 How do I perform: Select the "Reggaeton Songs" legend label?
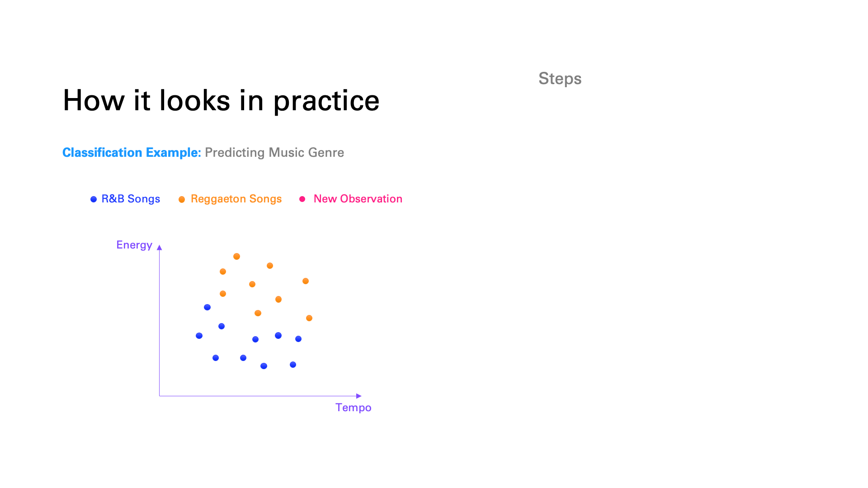pos(236,199)
